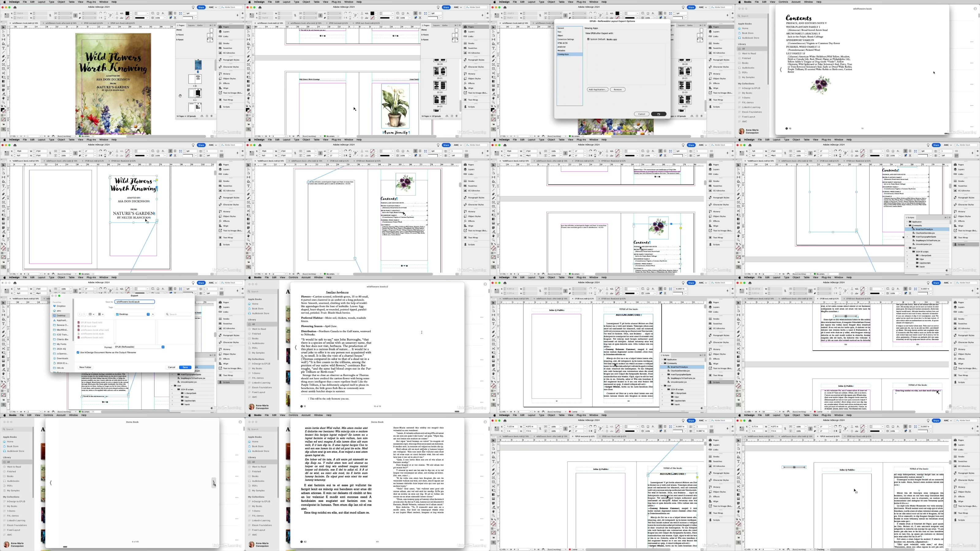This screenshot has width=980, height=551.
Task: Collapse Community folder in Contents-page Scripts panel
Action: (x=907, y=226)
